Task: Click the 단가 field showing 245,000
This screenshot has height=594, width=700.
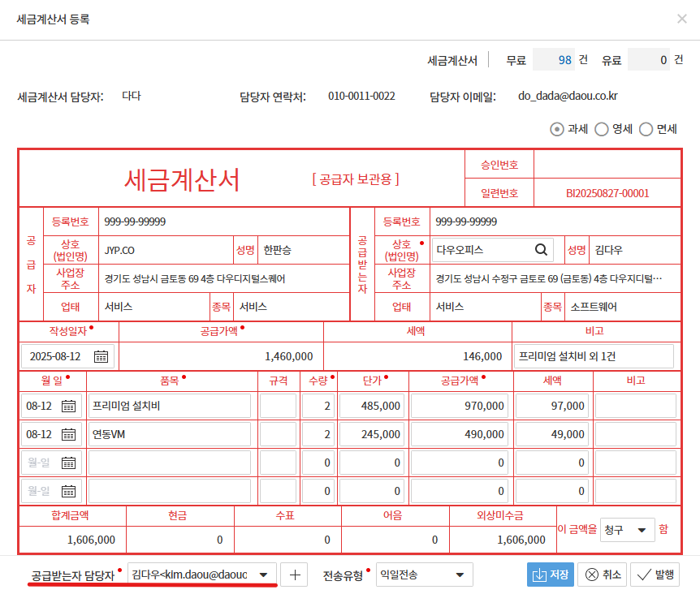Action: (x=370, y=435)
